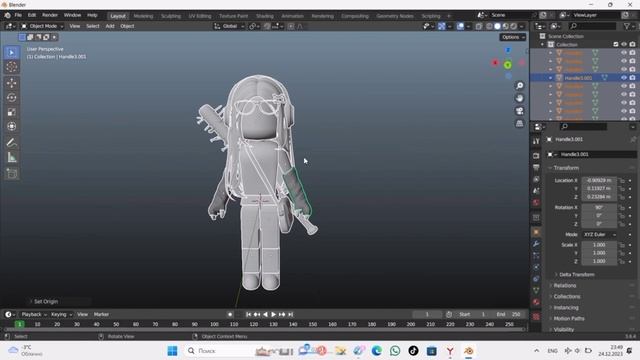Select the Transform tool
This screenshot has height=360, width=640.
pos(11,126)
